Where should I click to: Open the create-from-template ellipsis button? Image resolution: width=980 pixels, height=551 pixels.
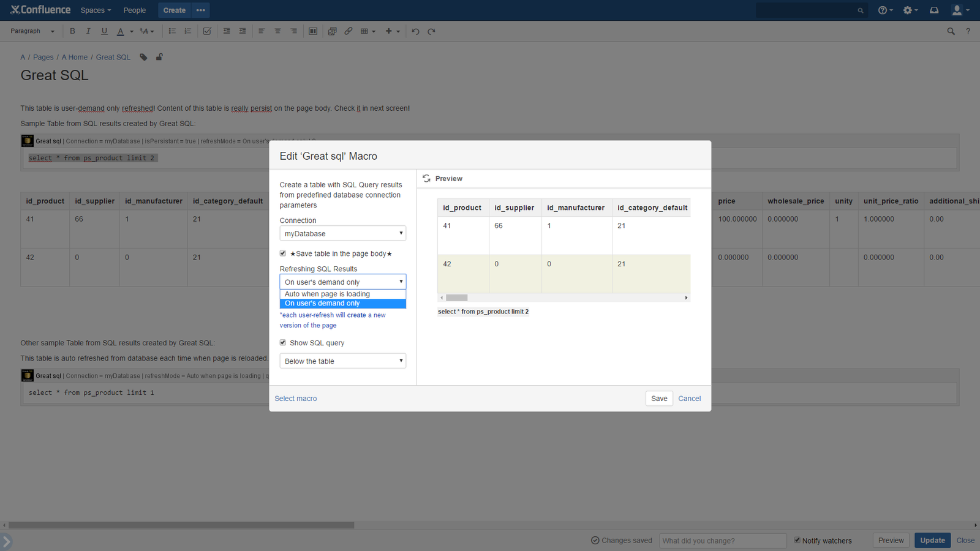(201, 10)
